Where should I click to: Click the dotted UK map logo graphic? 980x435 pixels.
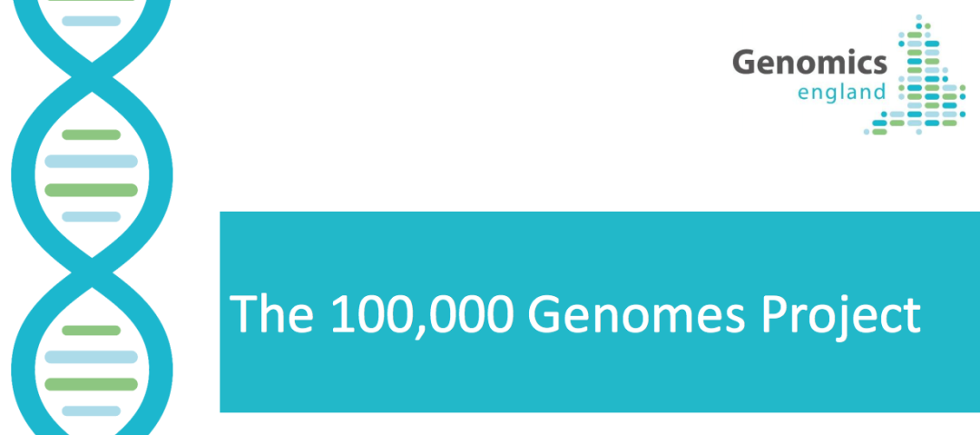(x=915, y=74)
